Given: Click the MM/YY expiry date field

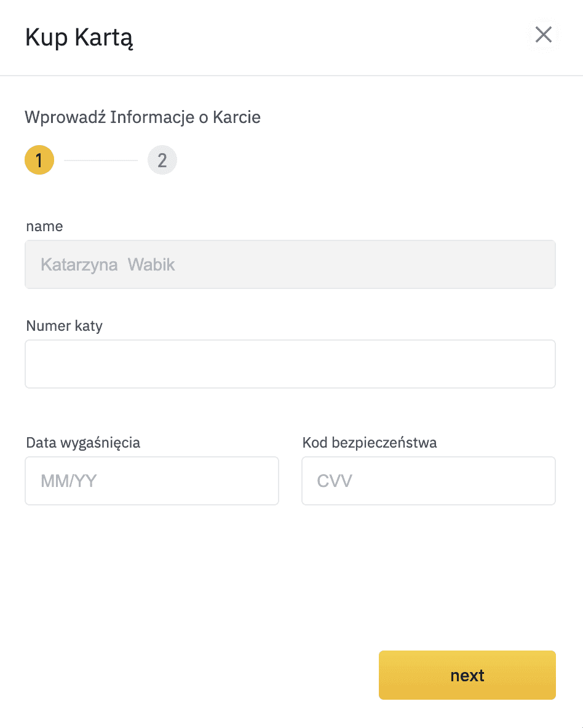Looking at the screenshot, I should [151, 481].
